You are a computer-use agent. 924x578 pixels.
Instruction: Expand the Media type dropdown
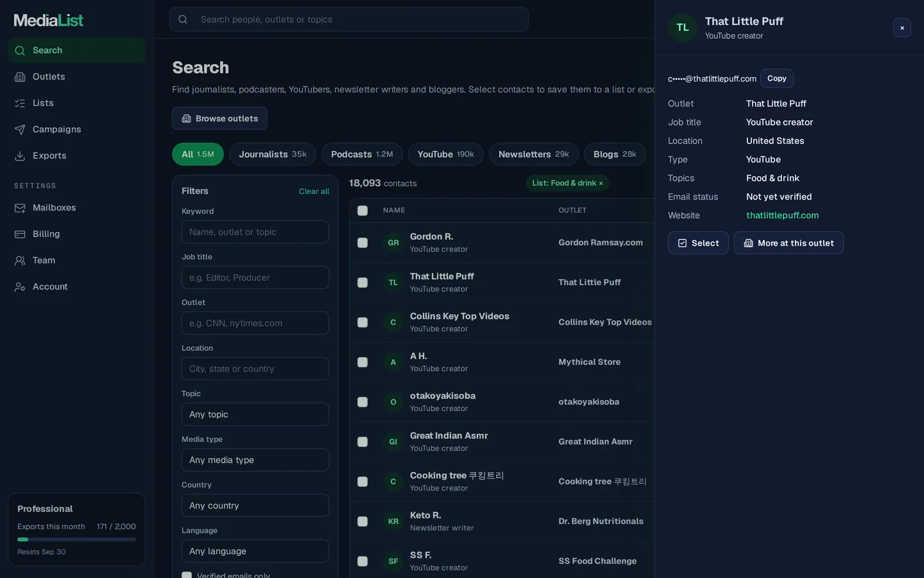click(x=255, y=460)
